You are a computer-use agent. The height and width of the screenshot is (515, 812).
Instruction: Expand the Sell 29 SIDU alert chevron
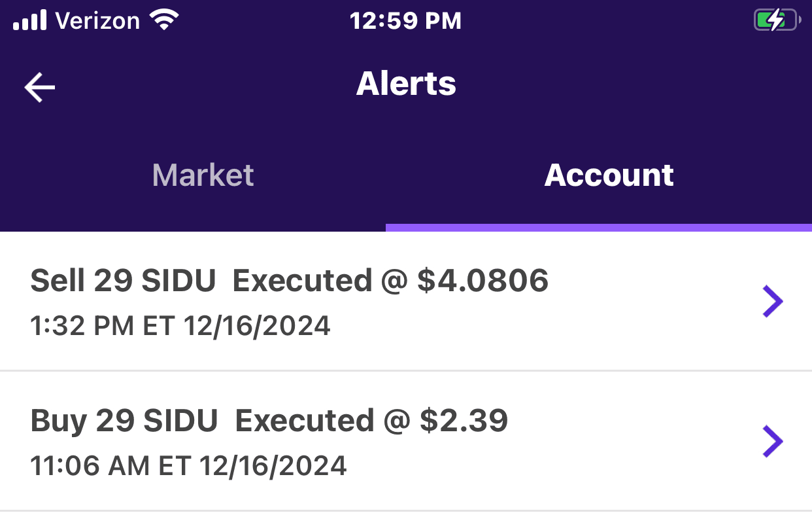772,302
